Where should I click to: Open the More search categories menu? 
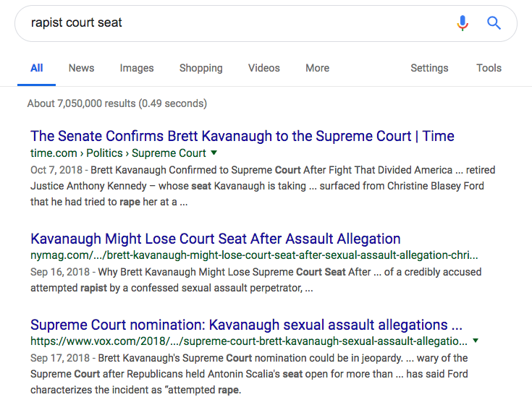tap(317, 68)
